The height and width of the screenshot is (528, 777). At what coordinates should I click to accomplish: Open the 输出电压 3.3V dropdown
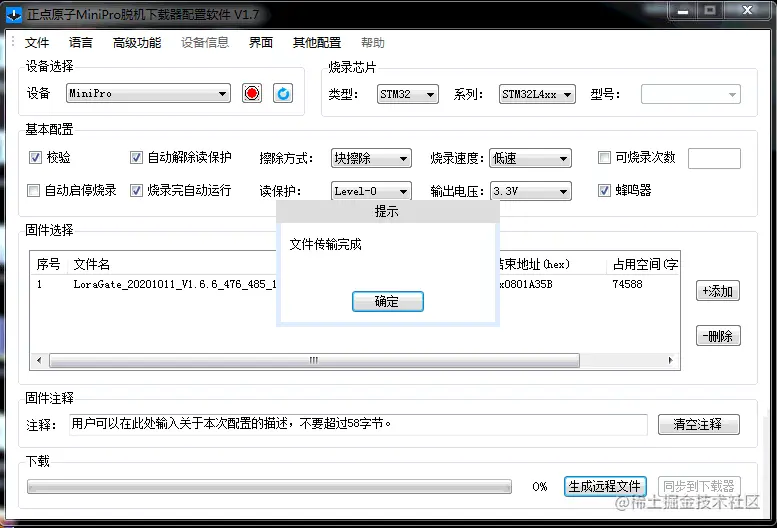pos(530,191)
